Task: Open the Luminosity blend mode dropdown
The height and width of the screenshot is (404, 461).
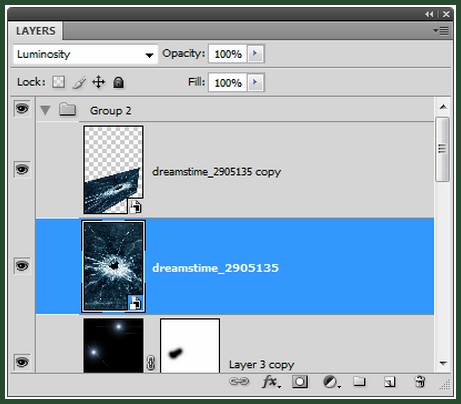Action: point(85,54)
